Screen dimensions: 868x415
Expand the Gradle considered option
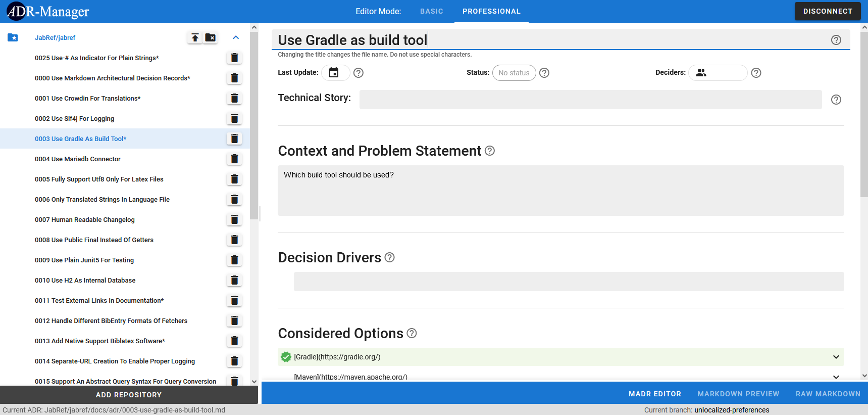(x=836, y=357)
